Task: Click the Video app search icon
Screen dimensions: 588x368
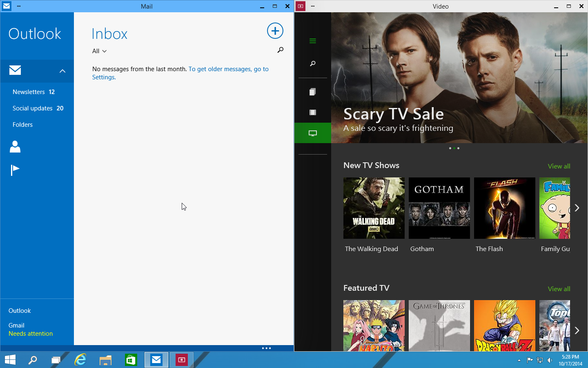Action: 313,63
